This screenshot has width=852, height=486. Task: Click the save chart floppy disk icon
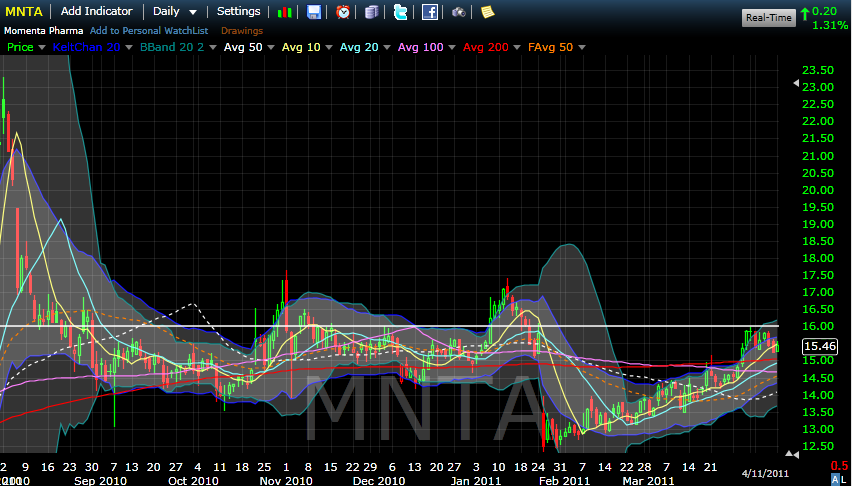[314, 12]
